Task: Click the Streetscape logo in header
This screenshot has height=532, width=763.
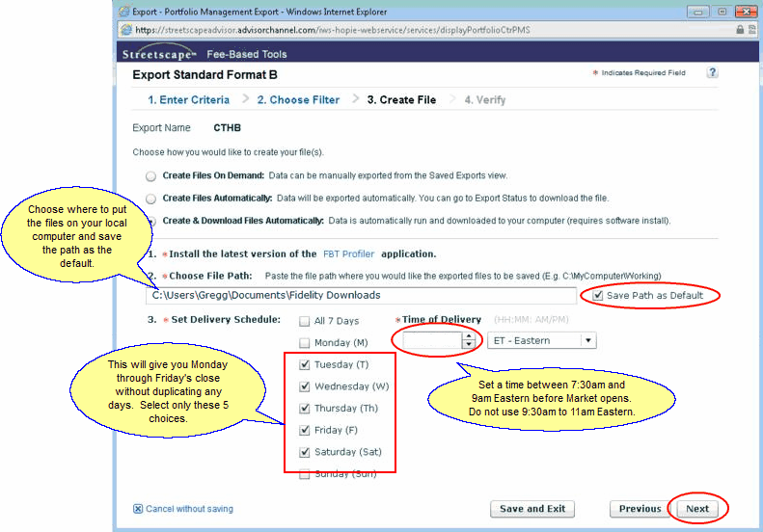Action: [159, 54]
